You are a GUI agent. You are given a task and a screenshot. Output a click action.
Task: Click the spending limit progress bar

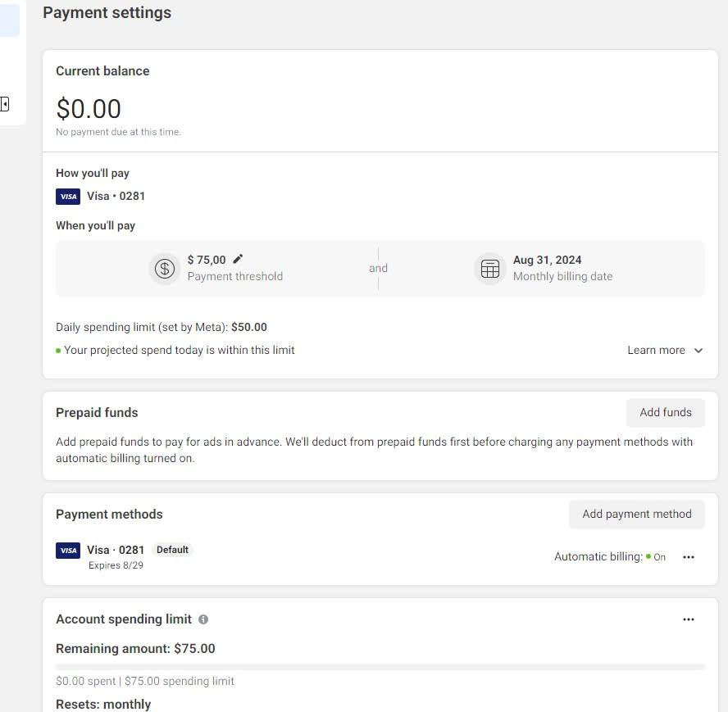tap(380, 666)
